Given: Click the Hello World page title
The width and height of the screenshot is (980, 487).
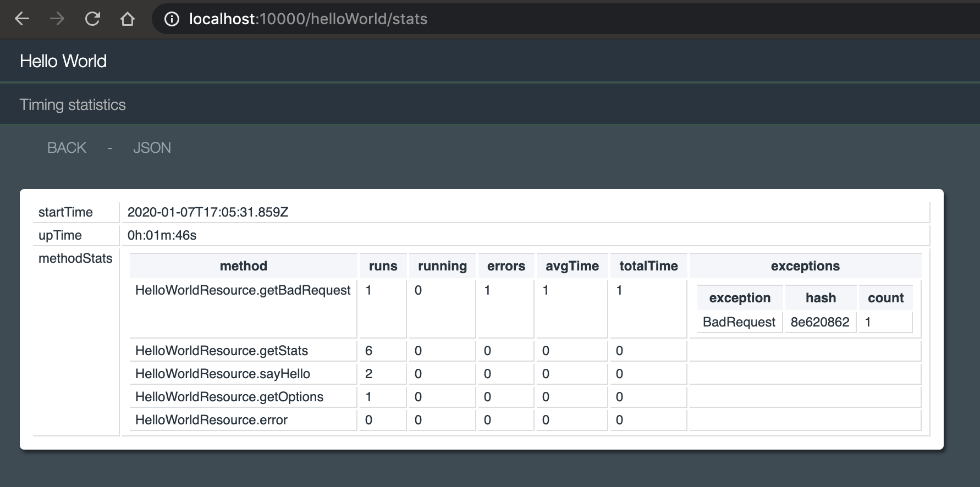Looking at the screenshot, I should point(63,61).
